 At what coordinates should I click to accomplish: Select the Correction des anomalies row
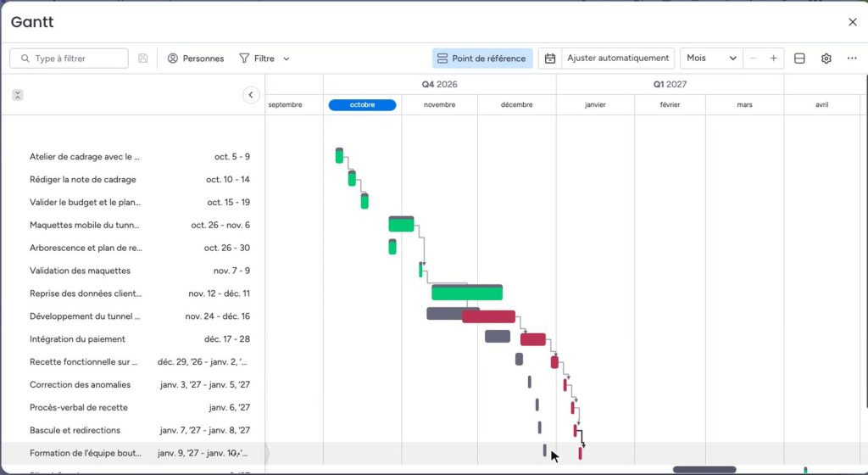pyautogui.click(x=133, y=384)
